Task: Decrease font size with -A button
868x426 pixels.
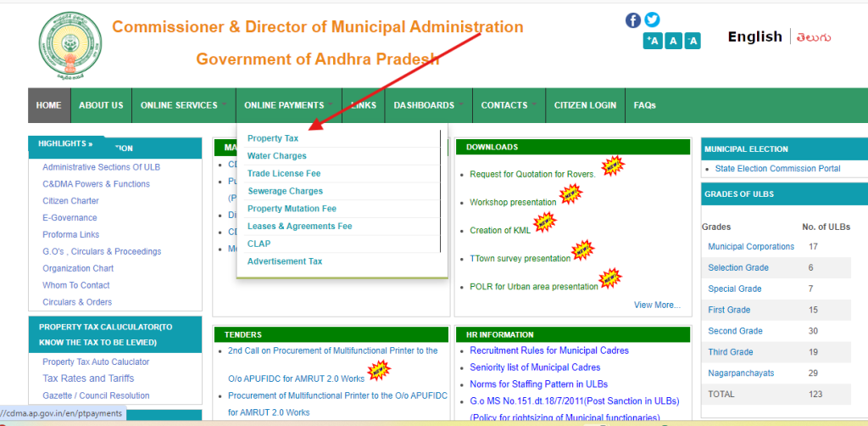Action: point(692,41)
